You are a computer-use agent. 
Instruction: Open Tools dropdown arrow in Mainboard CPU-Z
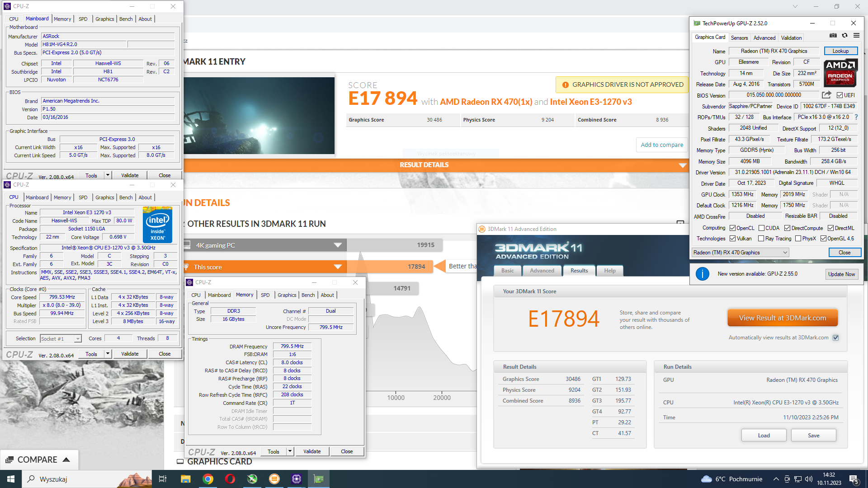pos(108,175)
